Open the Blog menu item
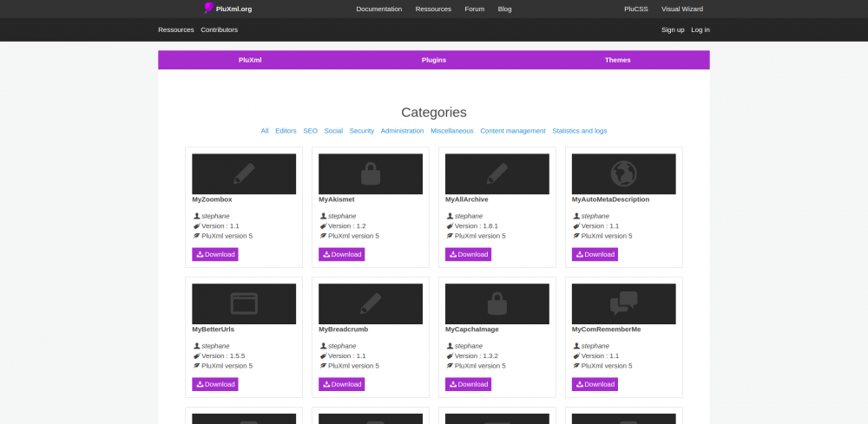868x424 pixels. tap(505, 9)
